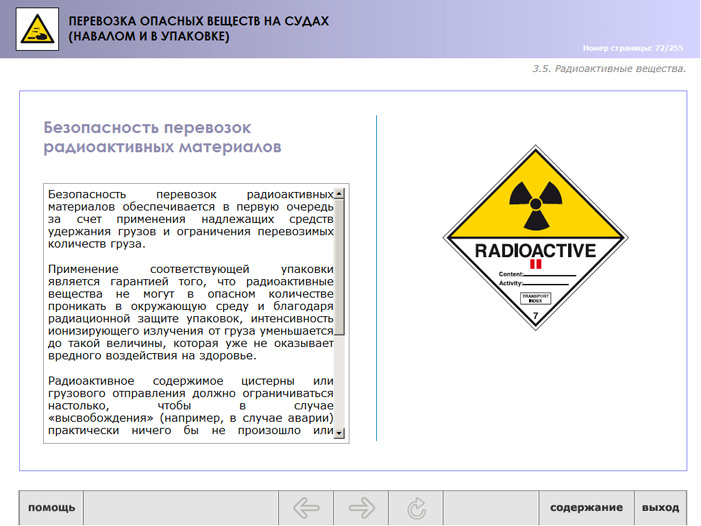Viewport: 701px width, 526px height.
Task: Go to previous page with left arrow
Action: [x=306, y=508]
